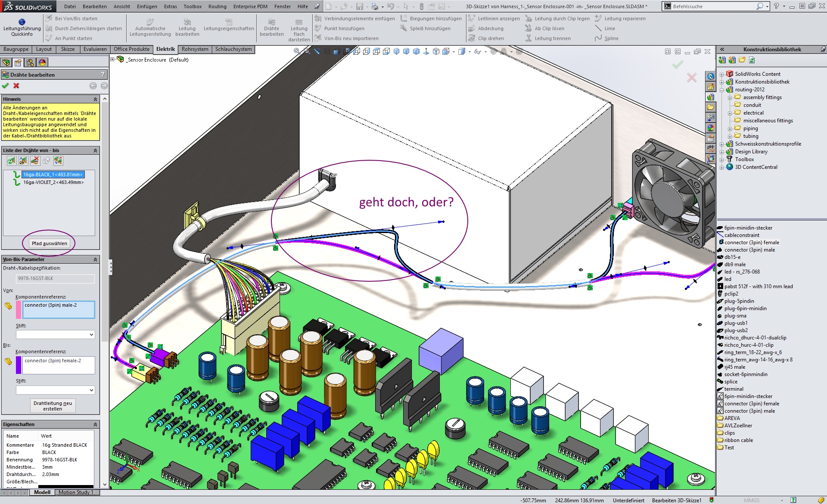Click Verbindungselemente einfügen tool
827x504 pixels.
click(x=354, y=19)
